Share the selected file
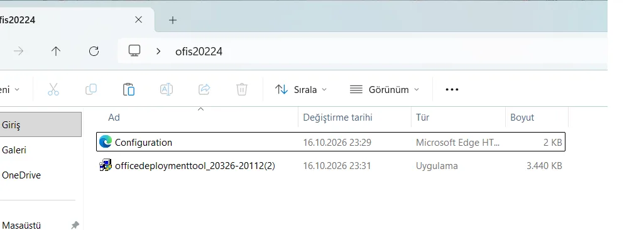 pos(204,89)
